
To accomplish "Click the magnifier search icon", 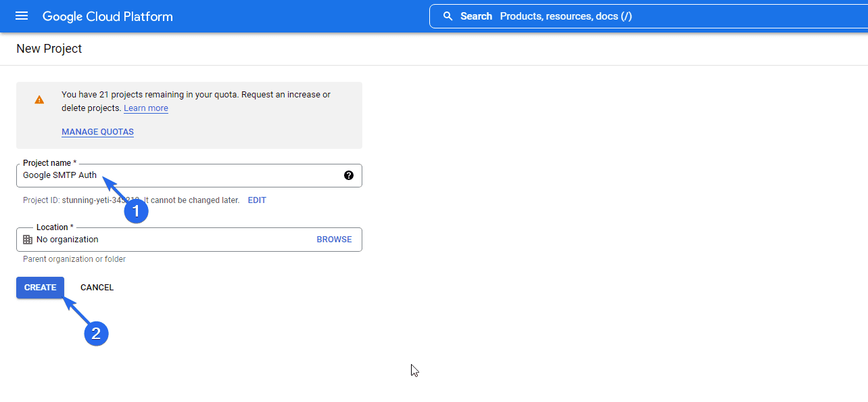I will (x=448, y=16).
